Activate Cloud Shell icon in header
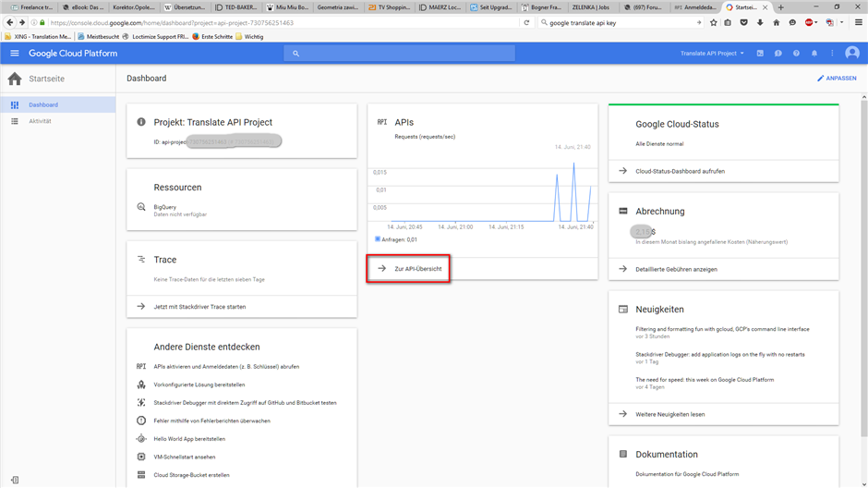 point(760,54)
